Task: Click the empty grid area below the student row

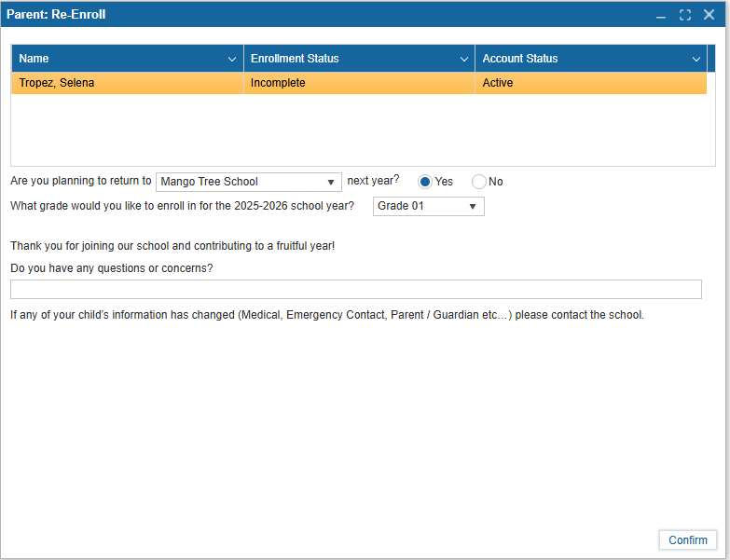Action: tap(363, 130)
